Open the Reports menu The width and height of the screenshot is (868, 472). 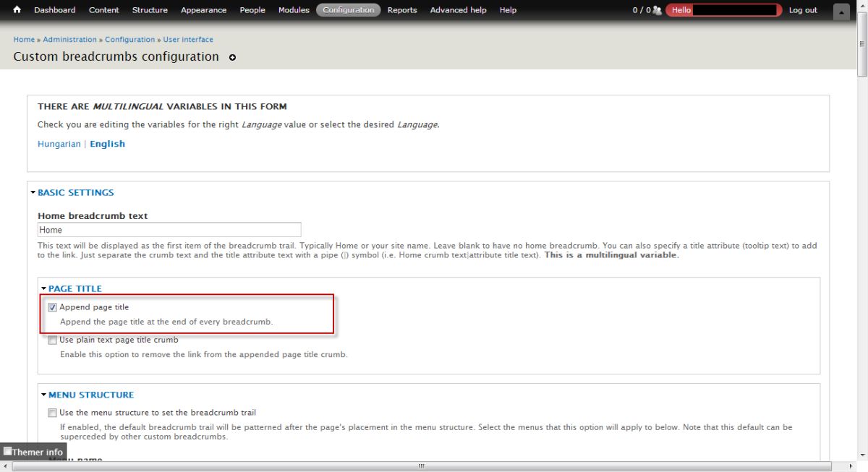tap(402, 10)
